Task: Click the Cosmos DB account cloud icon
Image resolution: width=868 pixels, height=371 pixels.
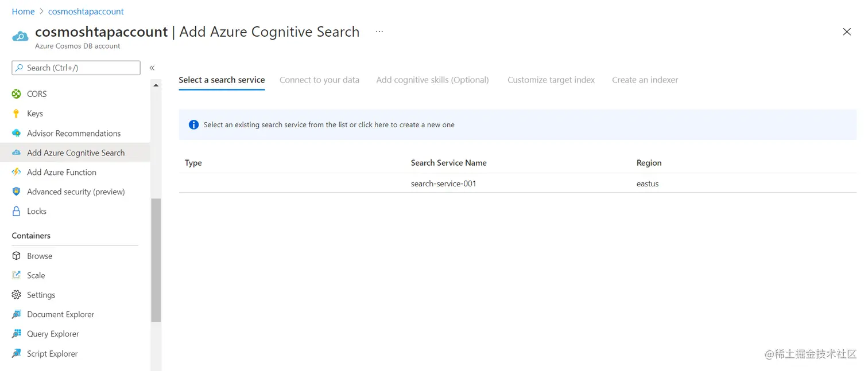Action: [20, 37]
